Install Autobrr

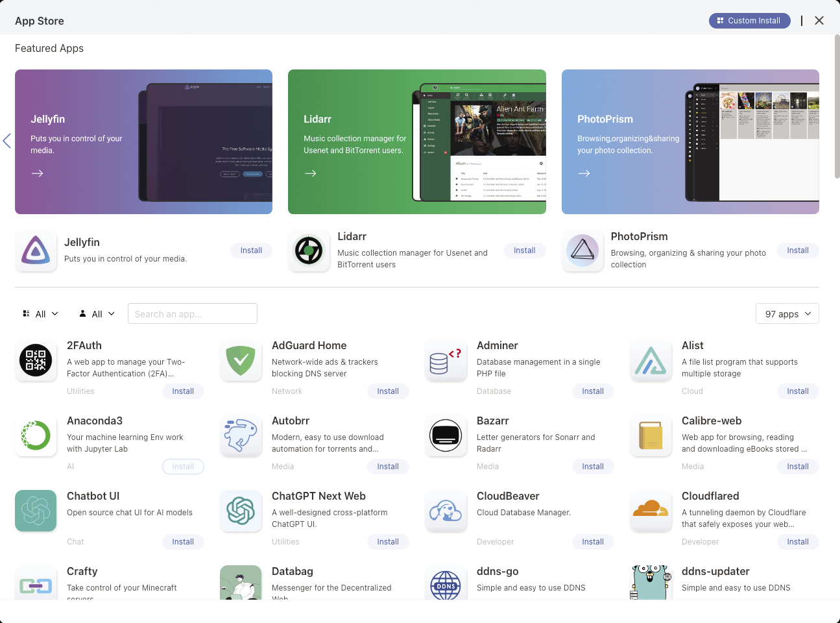click(x=388, y=467)
